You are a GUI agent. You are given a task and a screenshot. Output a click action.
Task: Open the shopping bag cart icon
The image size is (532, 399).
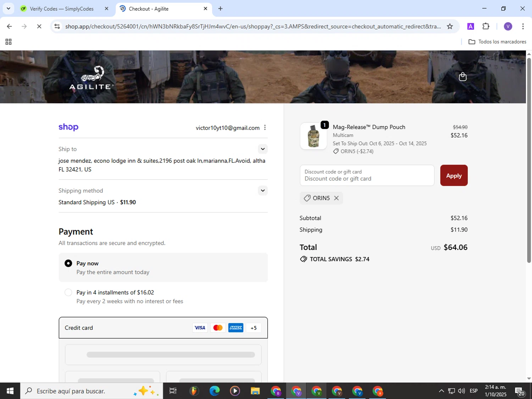[x=462, y=77]
